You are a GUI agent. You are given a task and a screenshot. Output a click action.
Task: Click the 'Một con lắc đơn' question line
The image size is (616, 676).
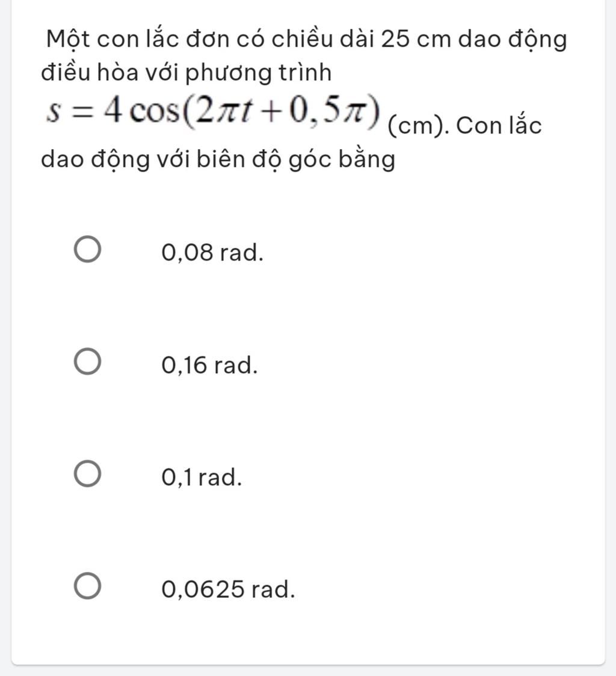click(307, 40)
